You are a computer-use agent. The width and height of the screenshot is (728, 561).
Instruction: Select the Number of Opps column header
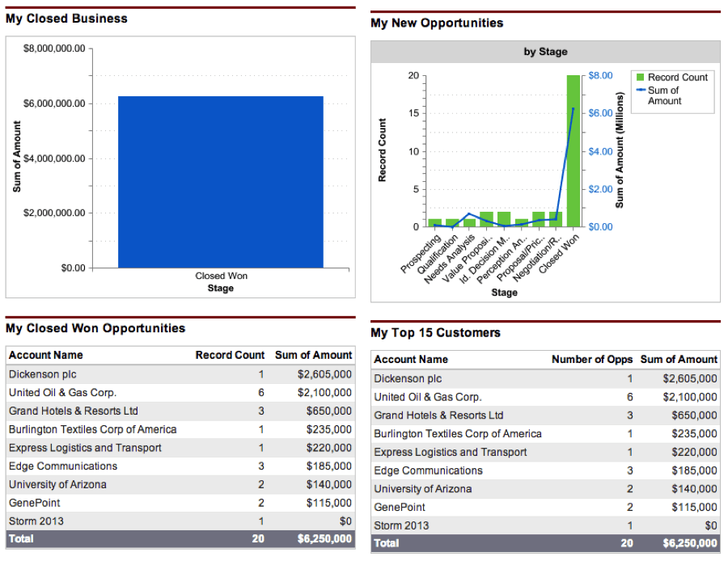(591, 360)
